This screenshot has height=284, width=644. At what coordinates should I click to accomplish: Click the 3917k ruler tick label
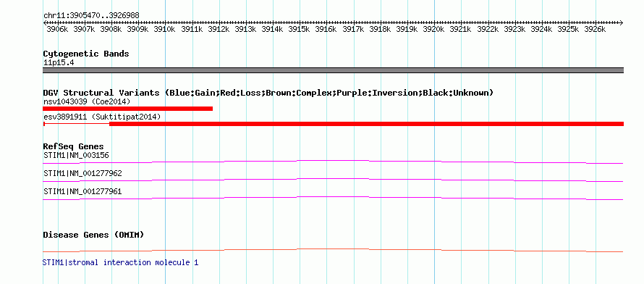point(354,29)
